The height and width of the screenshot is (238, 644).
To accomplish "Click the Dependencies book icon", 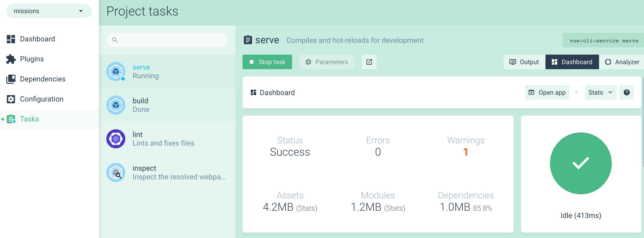I will (x=11, y=79).
